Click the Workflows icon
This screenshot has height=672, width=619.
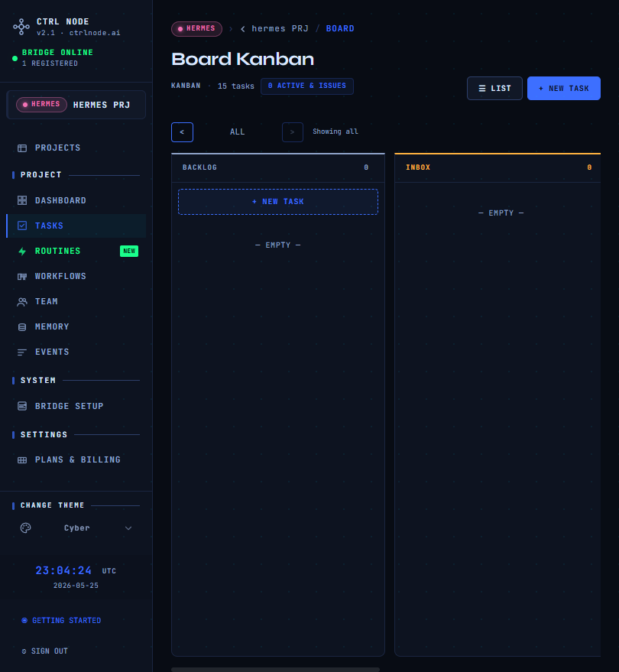coord(22,277)
